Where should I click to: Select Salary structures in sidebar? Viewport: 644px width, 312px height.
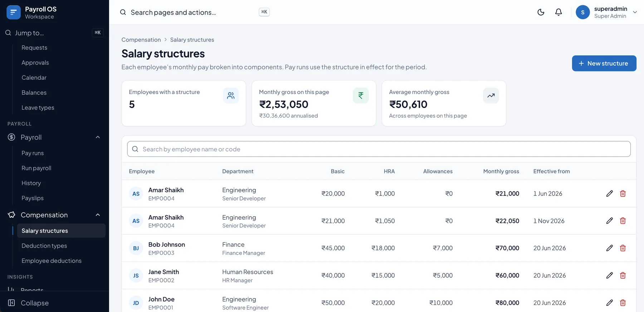(61, 231)
